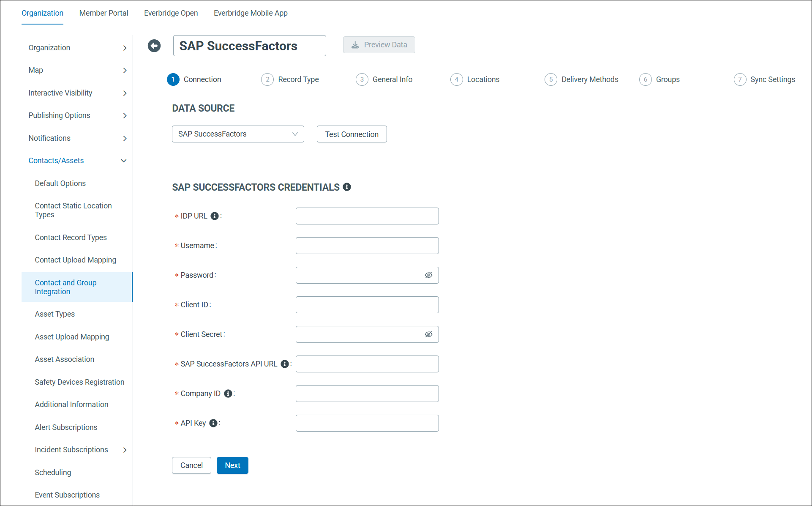Click the Preview Data button
Viewport: 812px width, 506px height.
click(379, 45)
